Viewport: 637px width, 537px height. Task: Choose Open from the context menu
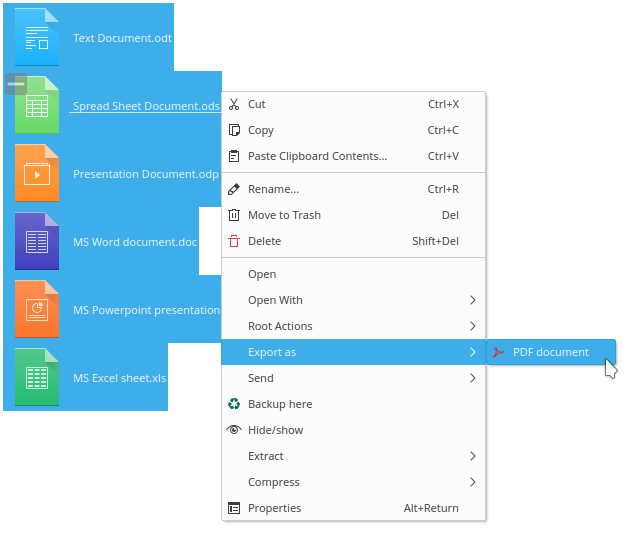pyautogui.click(x=353, y=274)
